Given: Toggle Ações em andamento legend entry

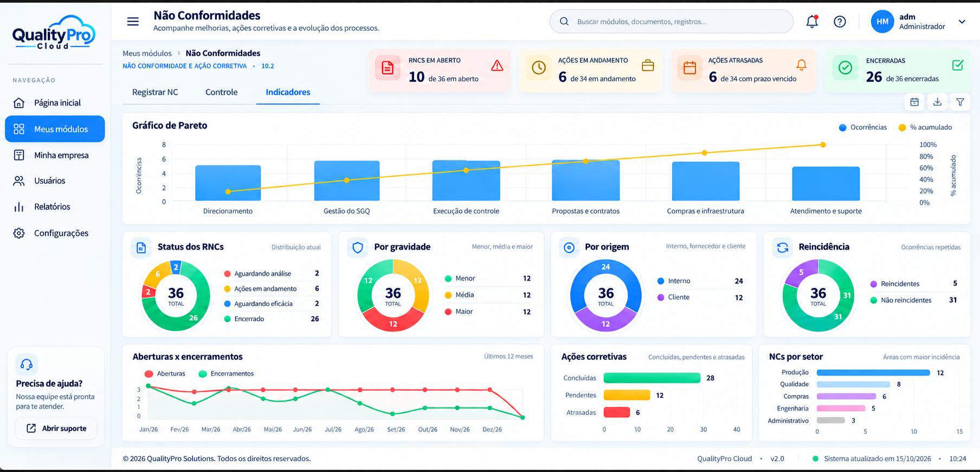Looking at the screenshot, I should 272,289.
